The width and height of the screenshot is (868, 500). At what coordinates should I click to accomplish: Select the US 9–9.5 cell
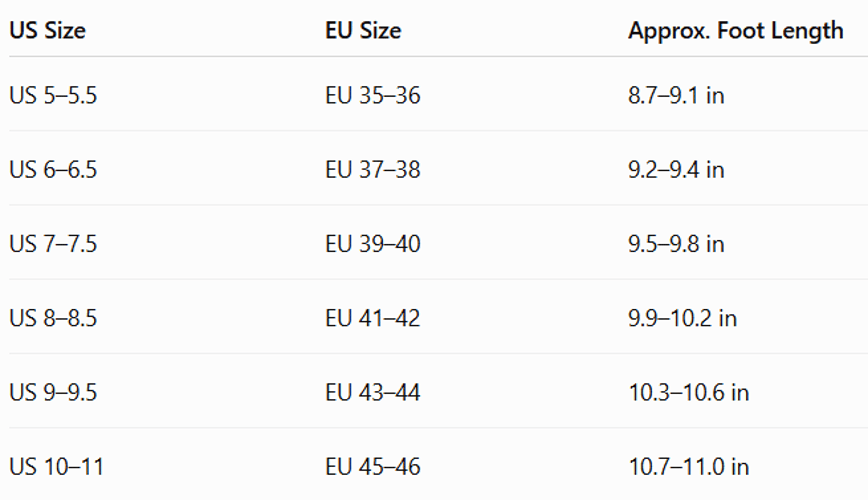[53, 392]
